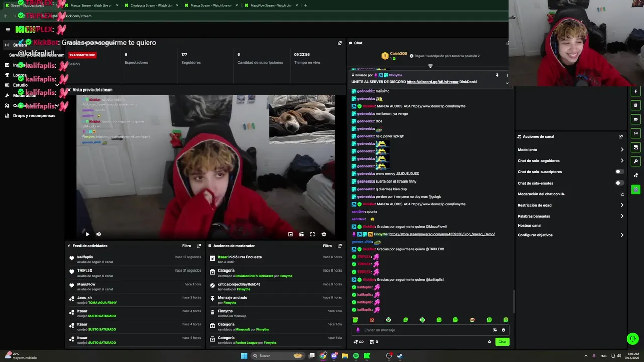Open the Discord invite link

(432, 82)
